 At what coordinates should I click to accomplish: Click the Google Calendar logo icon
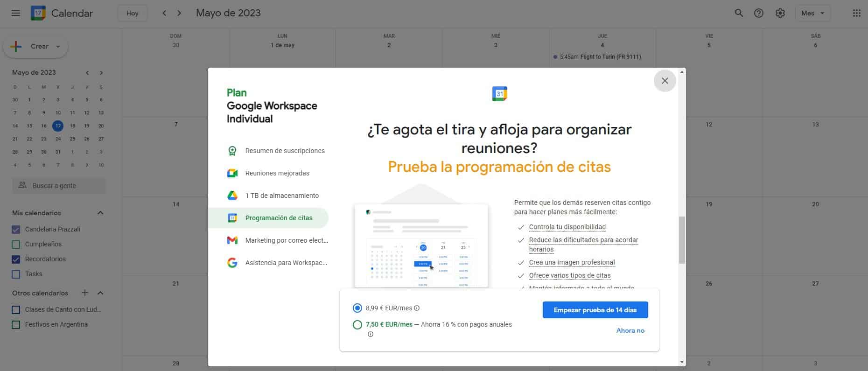[x=38, y=13]
